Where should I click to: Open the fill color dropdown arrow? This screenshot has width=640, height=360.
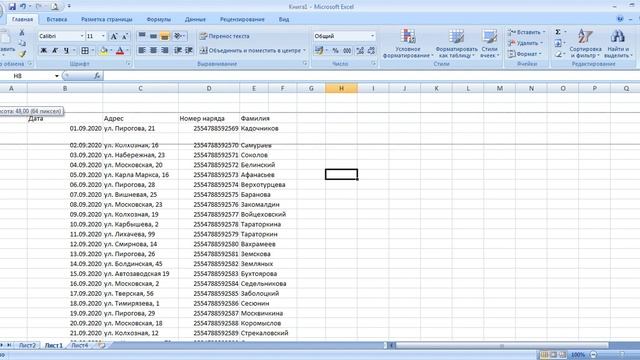tap(111, 51)
